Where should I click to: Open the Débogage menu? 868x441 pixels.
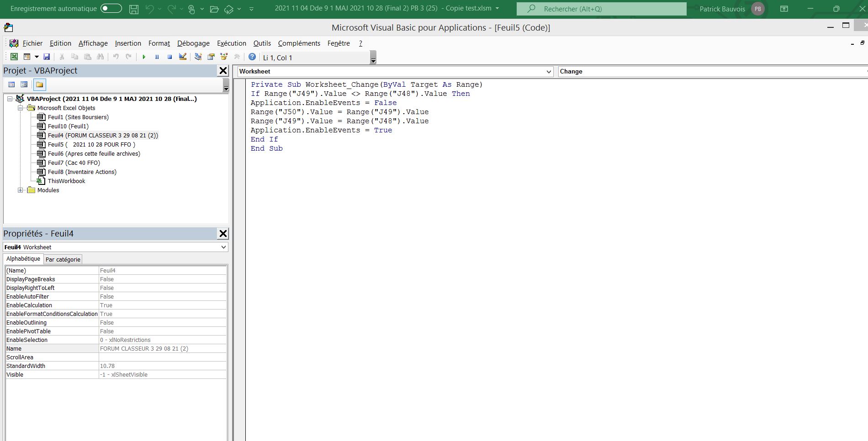tap(193, 43)
